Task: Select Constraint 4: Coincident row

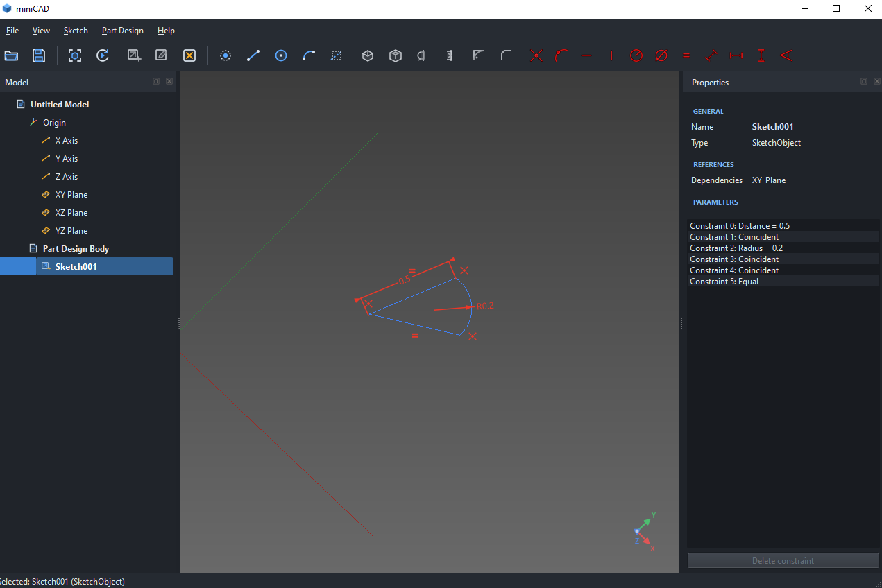Action: pos(783,270)
